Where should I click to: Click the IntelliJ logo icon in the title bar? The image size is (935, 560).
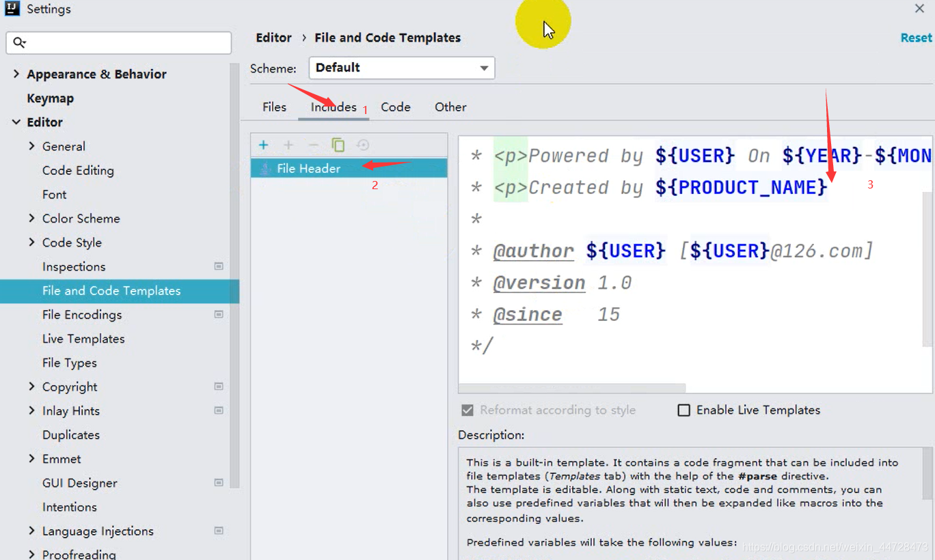12,10
